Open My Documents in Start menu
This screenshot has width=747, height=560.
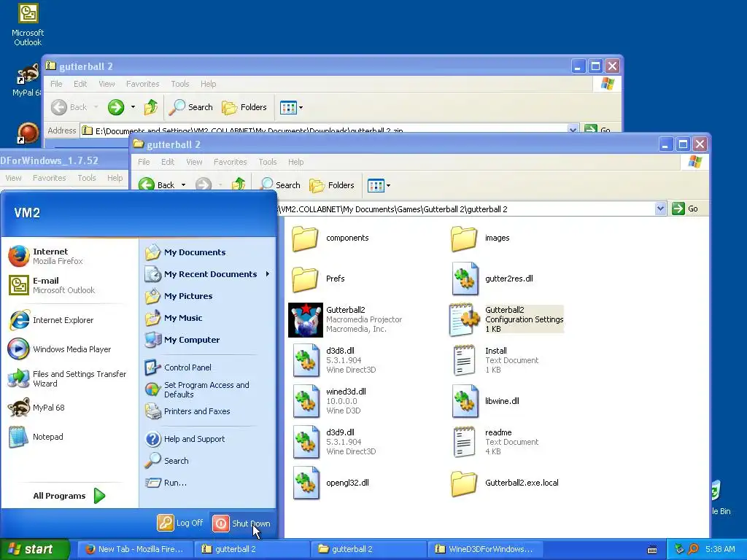pos(185,252)
